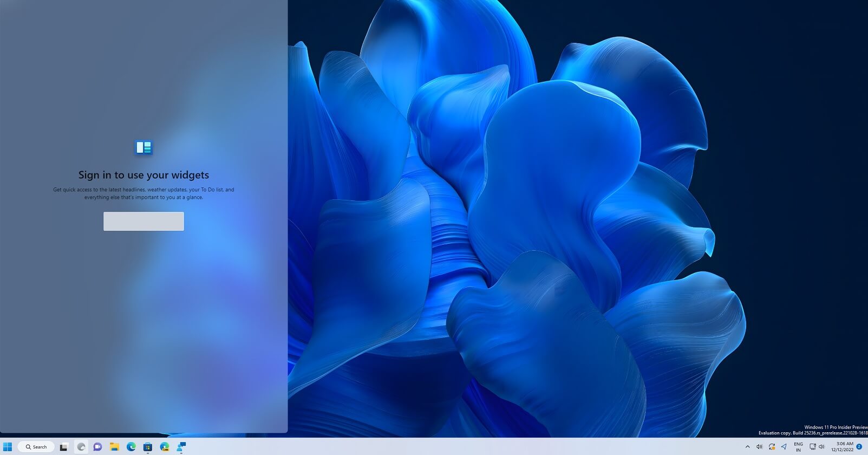This screenshot has width=868, height=455.
Task: Click the speaker icon beside the clock
Action: pos(821,447)
